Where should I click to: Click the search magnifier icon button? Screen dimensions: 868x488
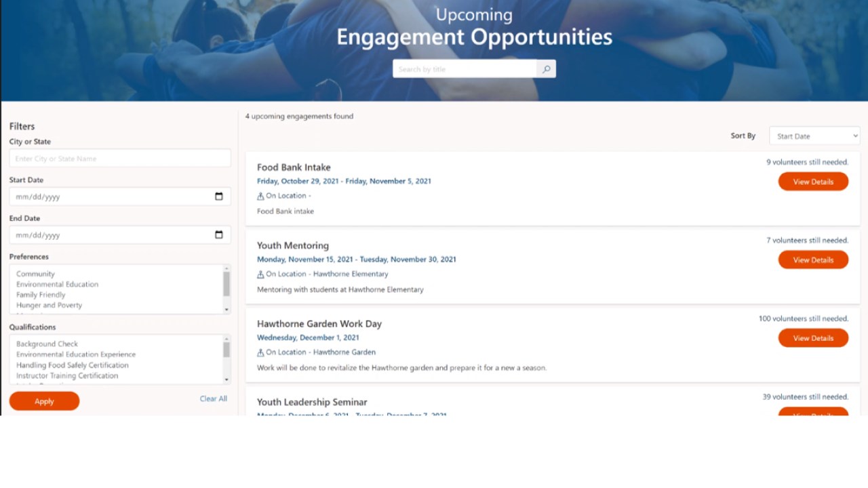click(x=546, y=69)
